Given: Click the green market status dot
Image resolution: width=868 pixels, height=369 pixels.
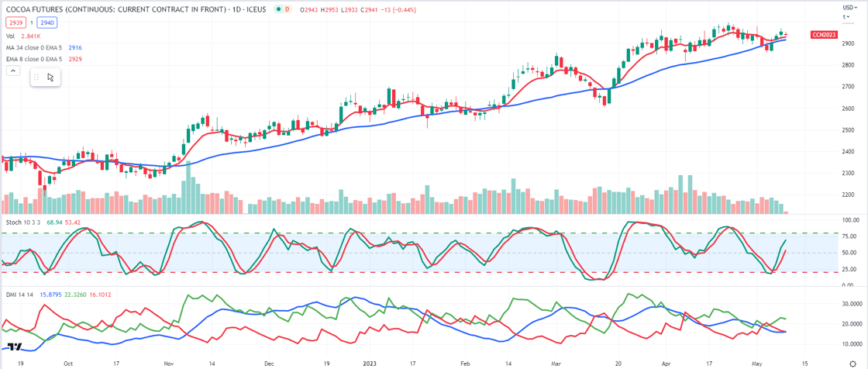Looking at the screenshot, I should click(x=277, y=10).
